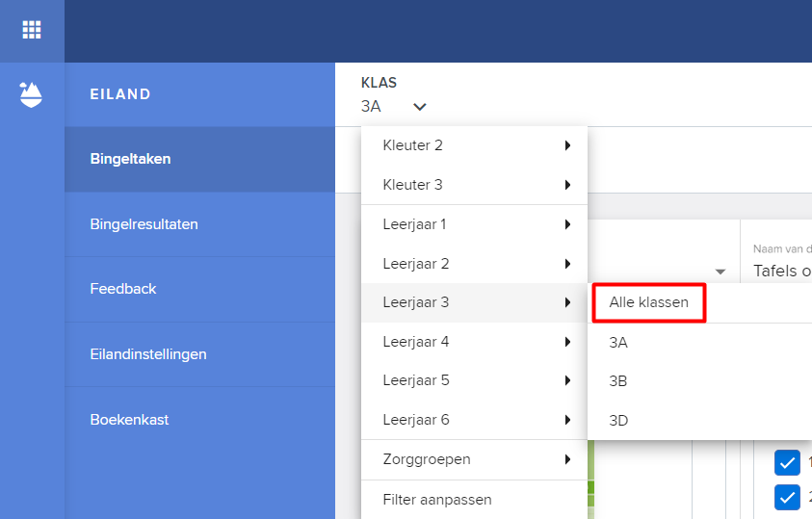Click the EILAND header
Viewport: 812px width, 519px height.
click(x=120, y=94)
